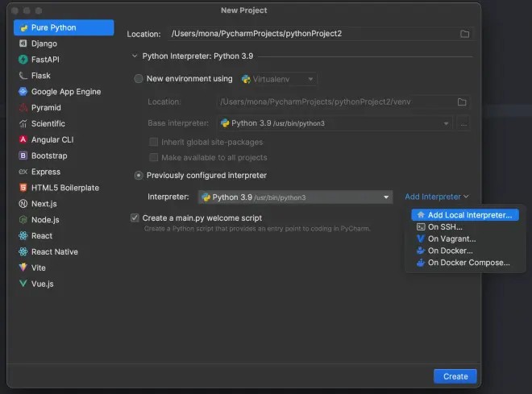Click the Angular CLI red icon

(x=23, y=139)
